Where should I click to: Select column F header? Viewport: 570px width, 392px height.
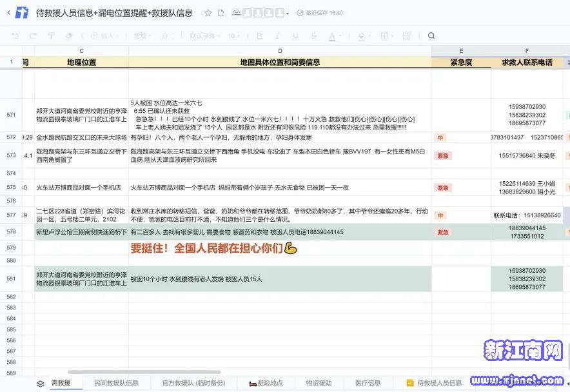click(527, 51)
